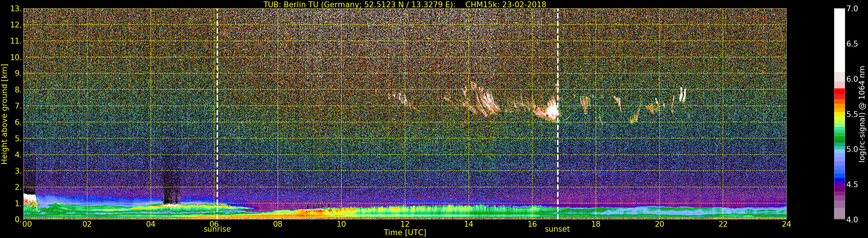Click colorbar tick value '5.5'
Viewport: 868px width, 238px height.
click(852, 114)
